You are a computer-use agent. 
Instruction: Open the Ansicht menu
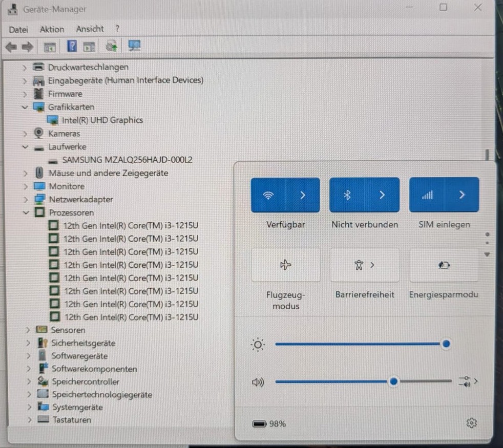[90, 29]
